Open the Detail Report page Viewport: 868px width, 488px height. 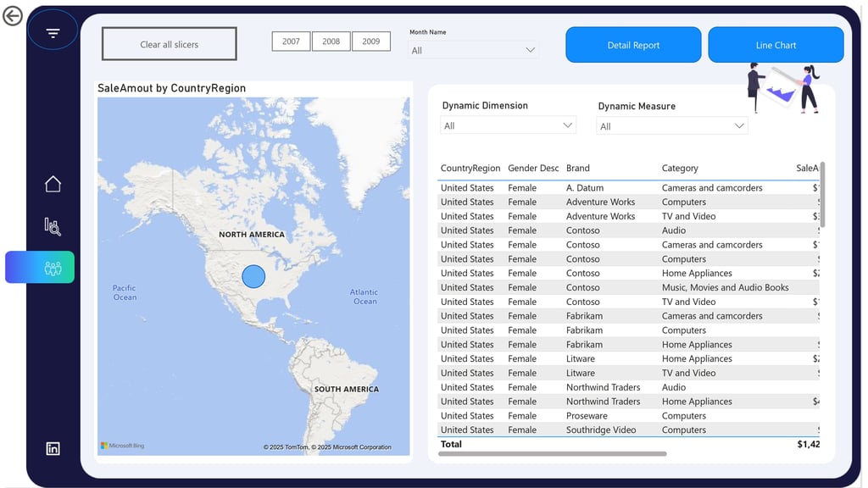[x=633, y=45]
